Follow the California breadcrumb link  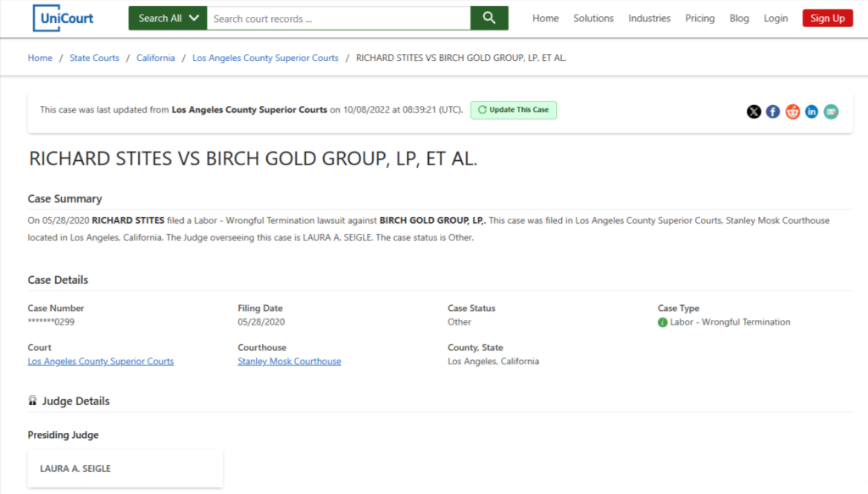coord(156,58)
